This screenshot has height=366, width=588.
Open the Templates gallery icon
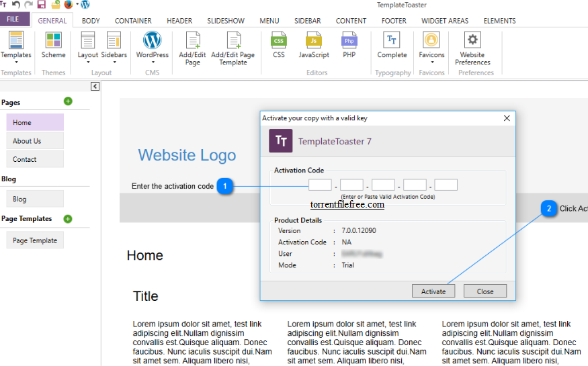(16, 40)
